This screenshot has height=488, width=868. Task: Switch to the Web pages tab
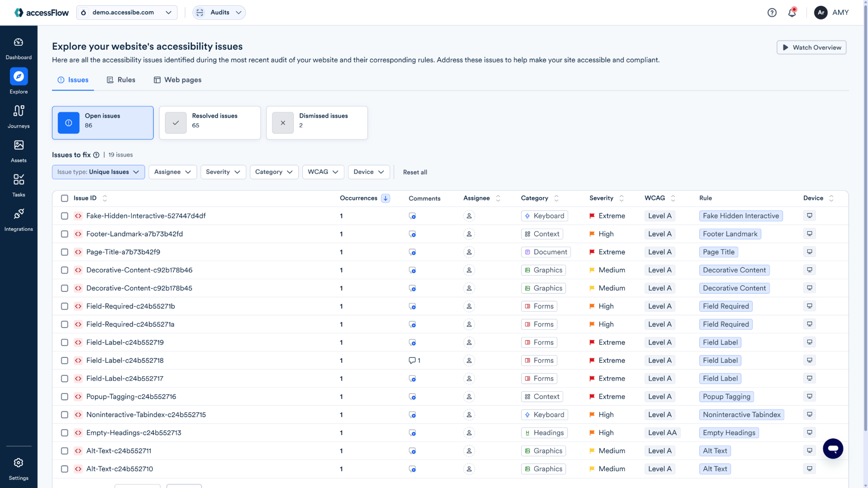pos(177,80)
